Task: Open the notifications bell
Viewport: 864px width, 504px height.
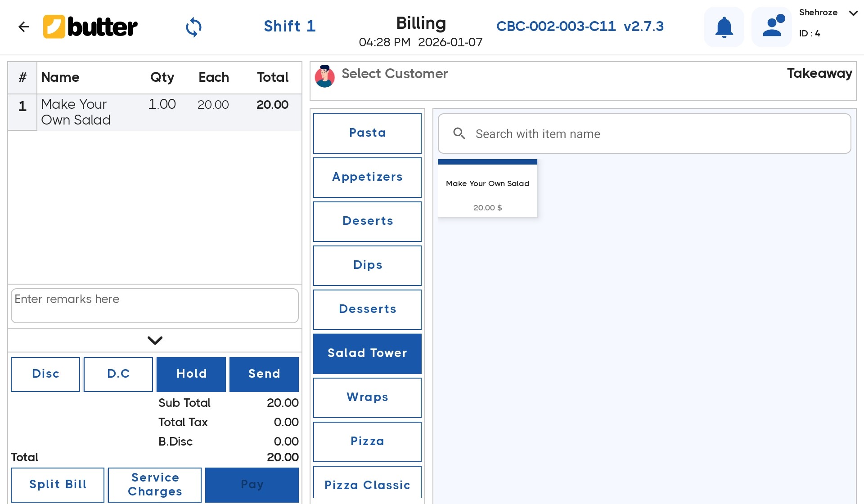Action: pos(724,27)
